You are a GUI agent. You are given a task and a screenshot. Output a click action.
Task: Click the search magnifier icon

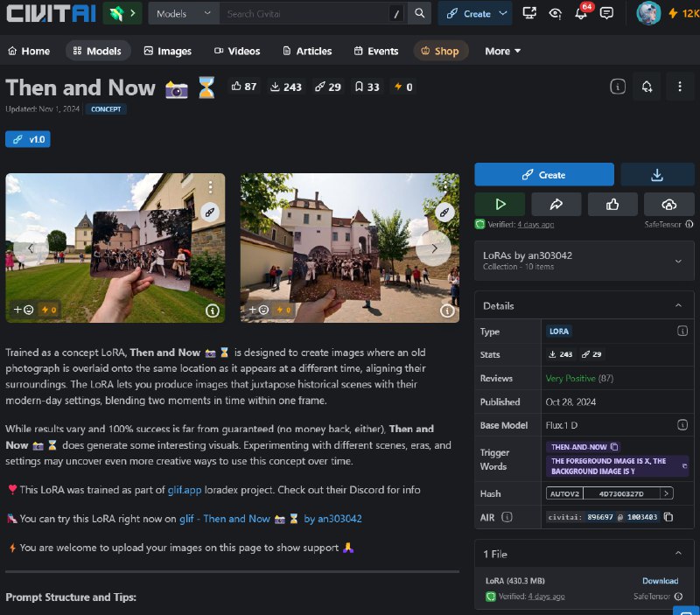pos(419,13)
